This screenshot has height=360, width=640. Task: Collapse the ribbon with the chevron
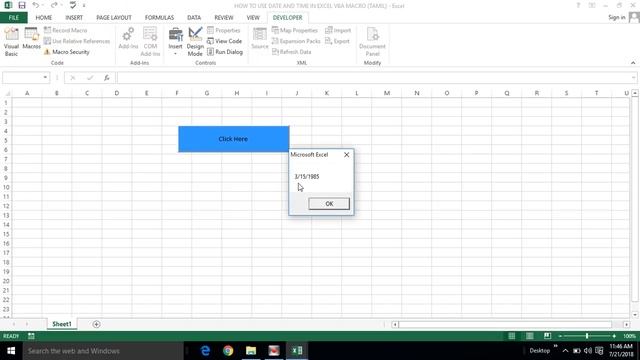(x=633, y=63)
